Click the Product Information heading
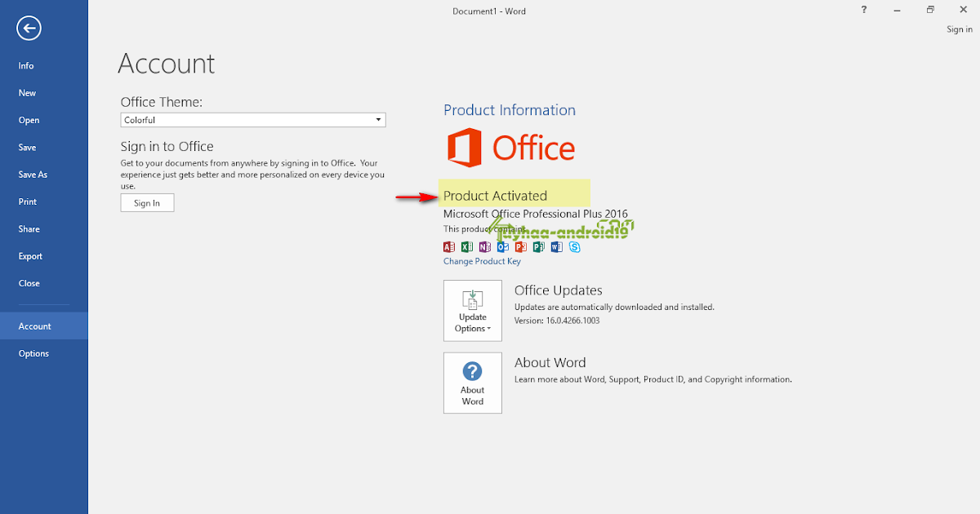Screen dimensions: 980x514 [510, 110]
